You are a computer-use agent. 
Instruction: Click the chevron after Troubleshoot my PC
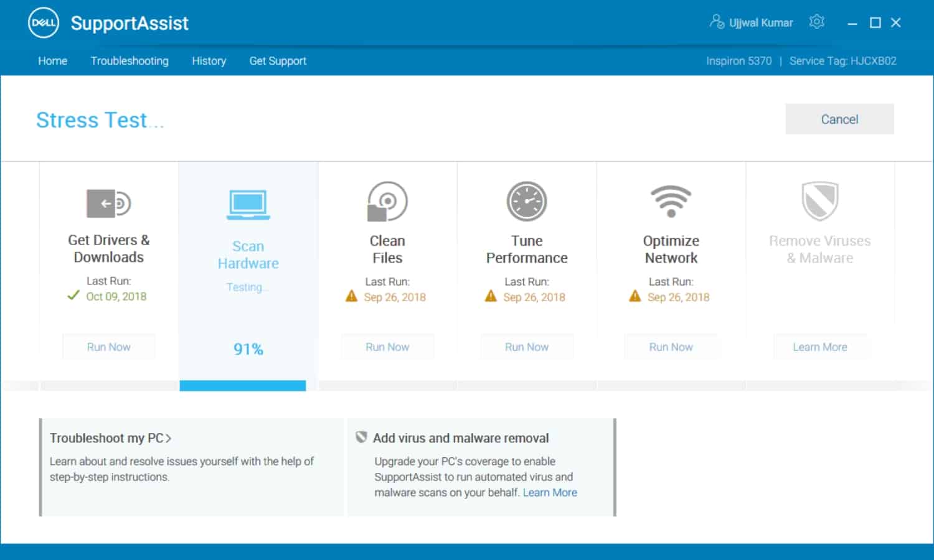click(169, 439)
